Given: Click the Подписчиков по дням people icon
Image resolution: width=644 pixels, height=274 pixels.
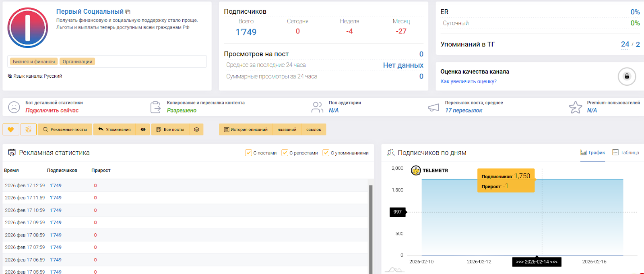Looking at the screenshot, I should 390,153.
